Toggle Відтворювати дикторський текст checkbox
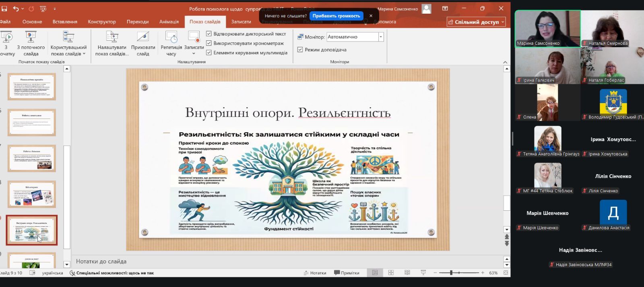This screenshot has height=287, width=644. [209, 34]
